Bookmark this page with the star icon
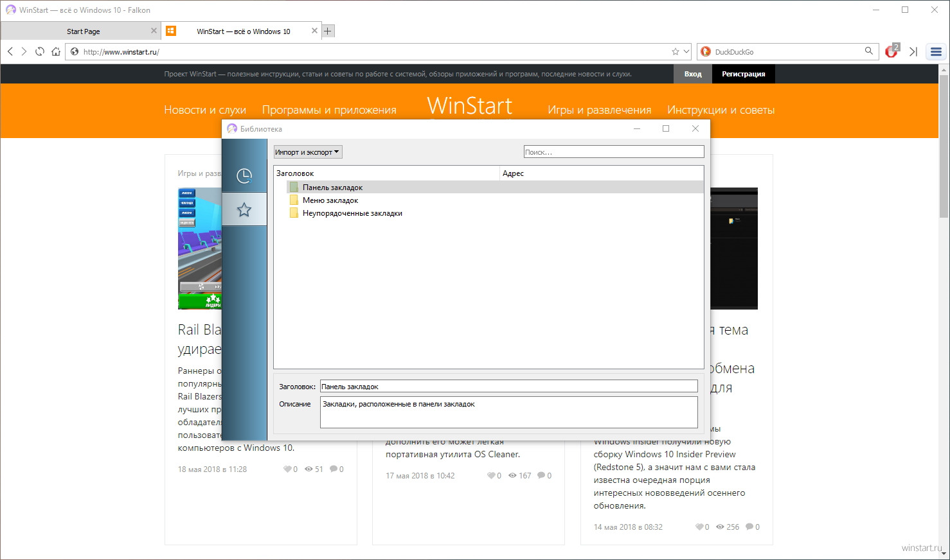This screenshot has width=950, height=560. pos(676,52)
